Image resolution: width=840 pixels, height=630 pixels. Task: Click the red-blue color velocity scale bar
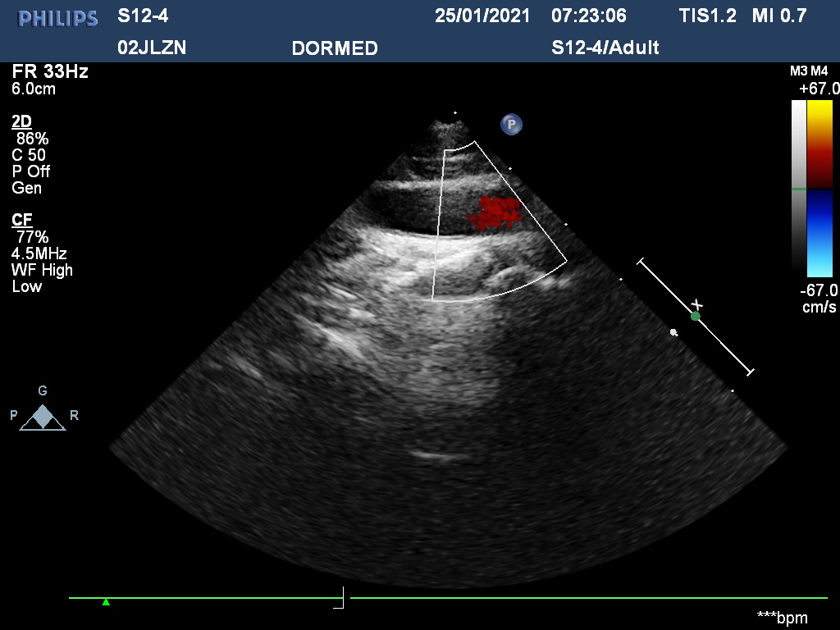tap(820, 189)
